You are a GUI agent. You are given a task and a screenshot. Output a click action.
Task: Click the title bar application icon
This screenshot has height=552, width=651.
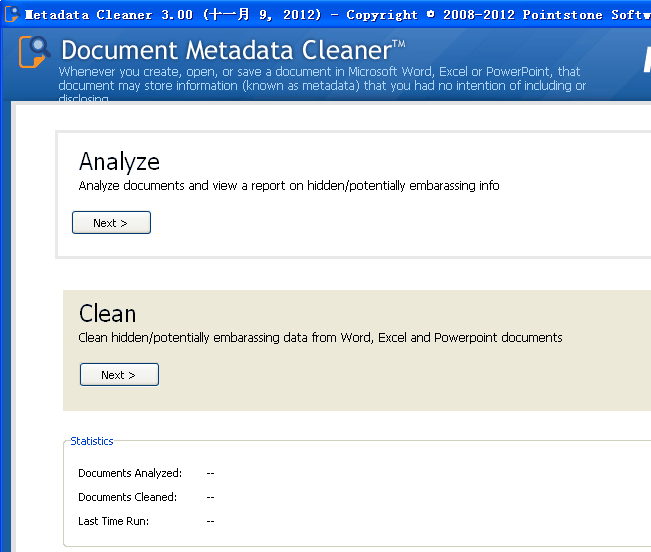click(x=11, y=14)
